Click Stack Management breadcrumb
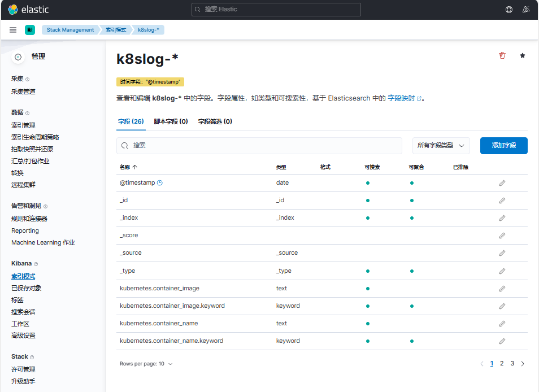The image size is (539, 392). pyautogui.click(x=71, y=30)
